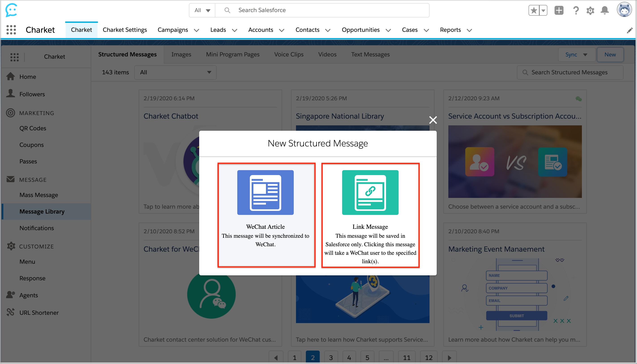Open the App Launcher dots grid
This screenshot has height=364, width=637.
[11, 30]
